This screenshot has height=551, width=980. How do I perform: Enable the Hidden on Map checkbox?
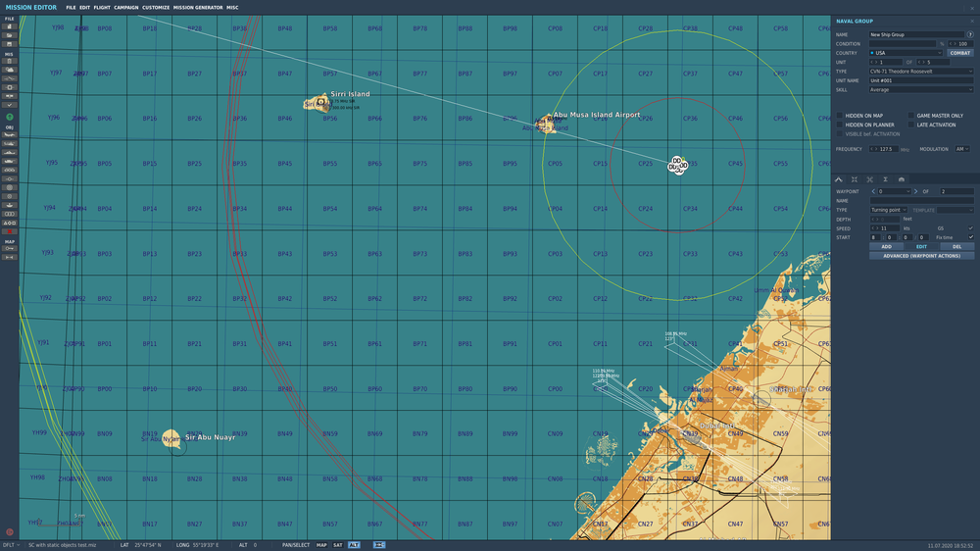tap(840, 116)
